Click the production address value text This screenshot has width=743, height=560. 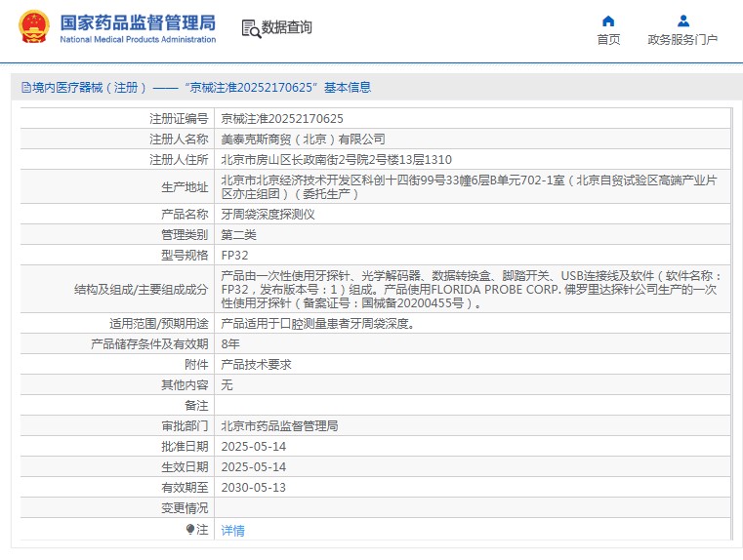(469, 187)
